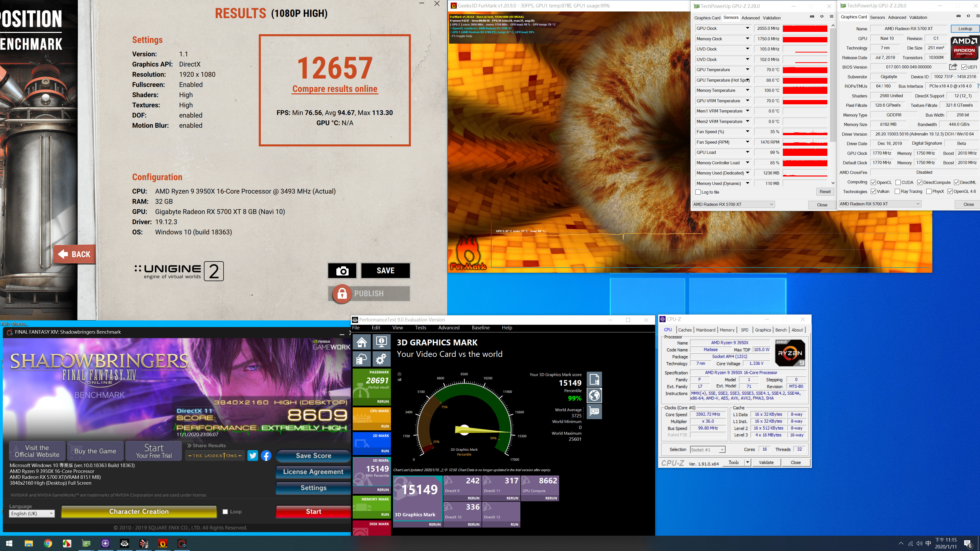Toggle UEFI checkbox in GPU-Z
The width and height of the screenshot is (980, 551).
tap(964, 67)
